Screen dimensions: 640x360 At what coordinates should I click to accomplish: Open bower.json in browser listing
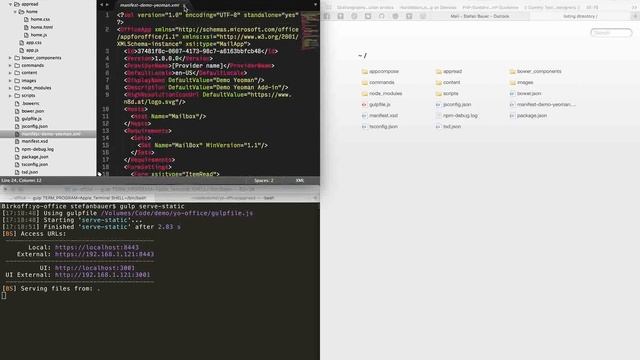[x=525, y=93]
